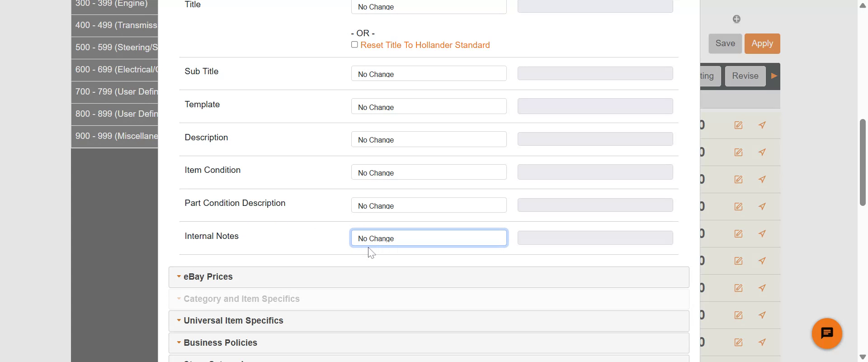Click the send arrow icon in the third visible listing row
This screenshot has width=868, height=362.
coord(762,180)
